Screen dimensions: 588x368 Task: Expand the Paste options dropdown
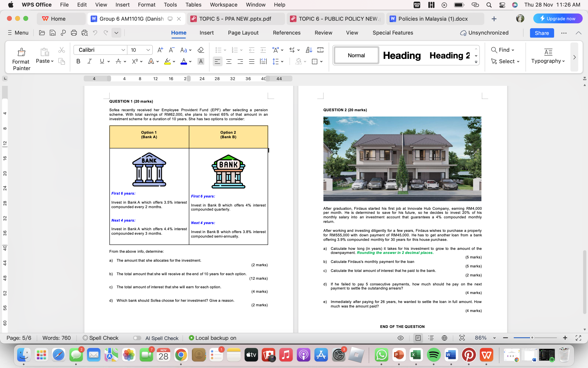click(x=52, y=61)
